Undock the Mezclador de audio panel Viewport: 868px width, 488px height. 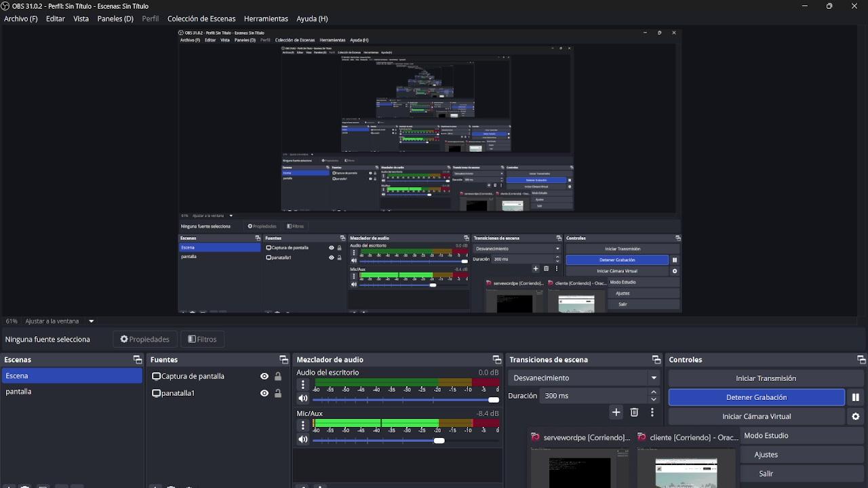click(x=496, y=360)
